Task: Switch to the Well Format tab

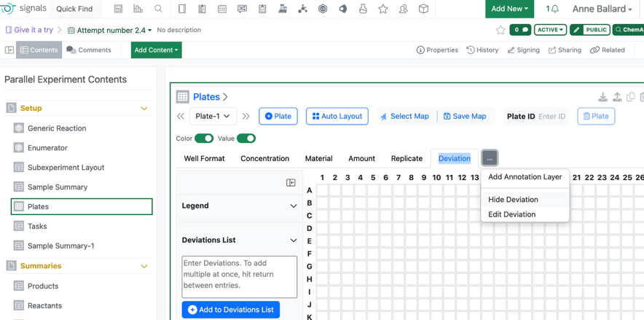Action: (x=204, y=159)
